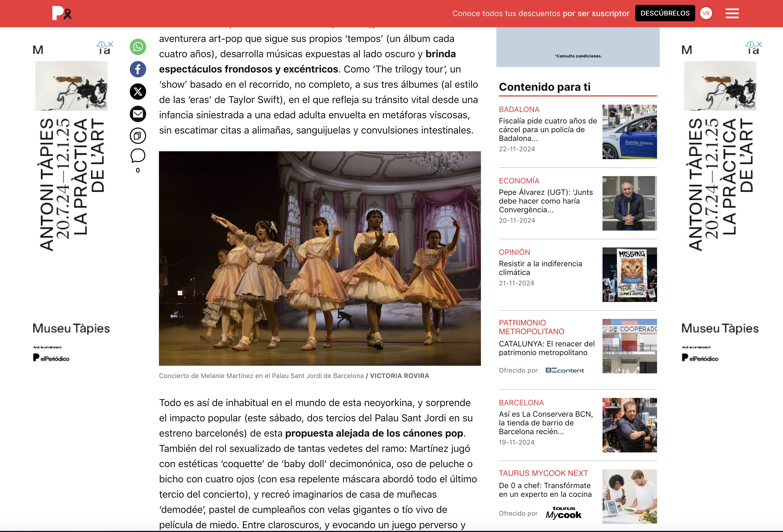Click photo credit VICTORIA ROVIRA
The width and height of the screenshot is (783, 532).
(400, 376)
